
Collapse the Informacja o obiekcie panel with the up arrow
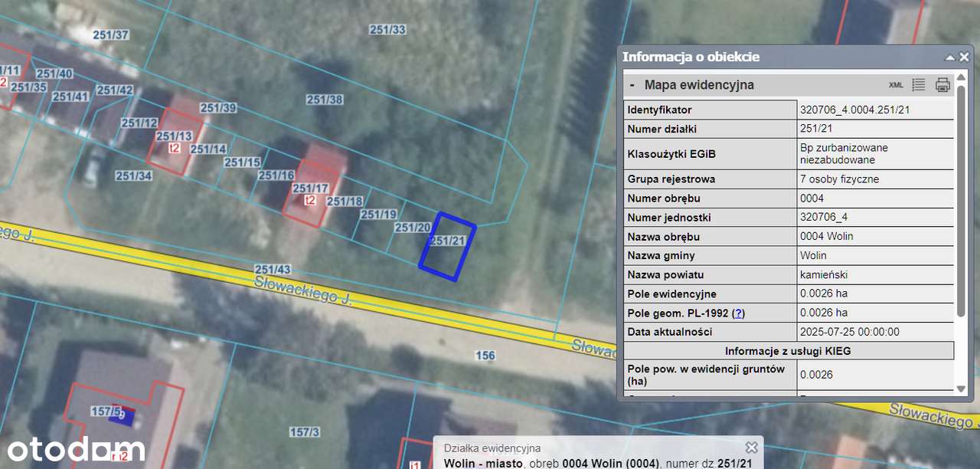click(950, 57)
